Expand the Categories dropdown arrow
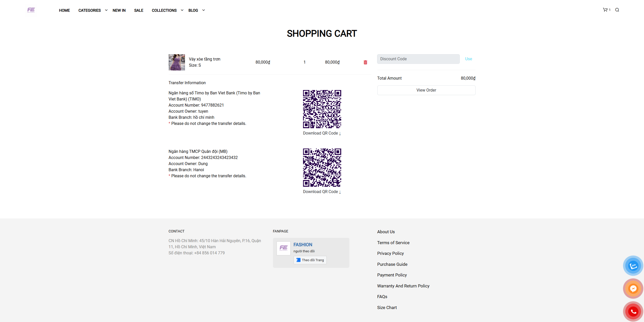The image size is (644, 322). click(x=106, y=10)
